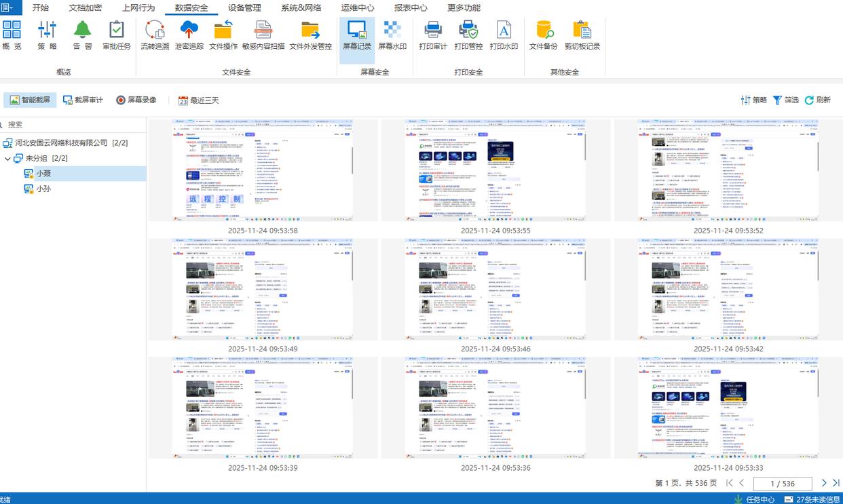This screenshot has width=843, height=504.
Task: Switch to 智能截屏 view mode
Action: (x=31, y=100)
